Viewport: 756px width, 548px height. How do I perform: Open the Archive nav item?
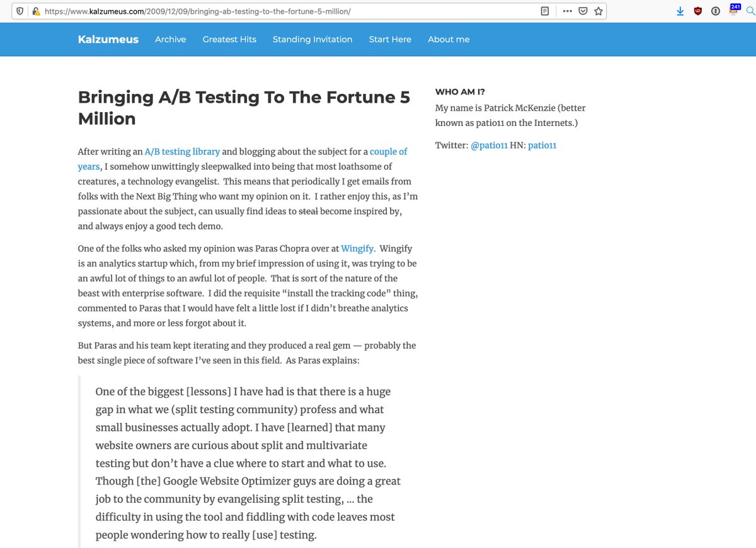[171, 39]
